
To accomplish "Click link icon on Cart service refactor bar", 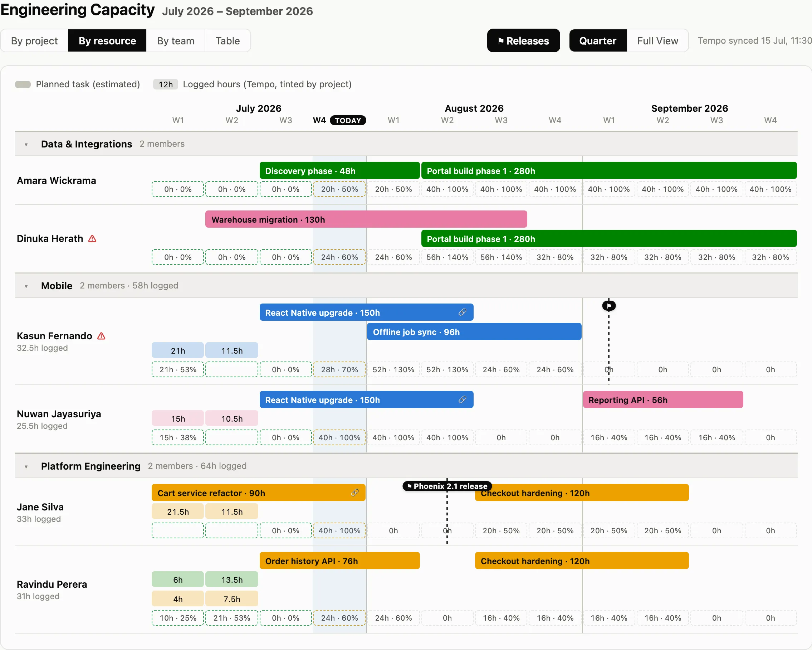I will tap(354, 493).
